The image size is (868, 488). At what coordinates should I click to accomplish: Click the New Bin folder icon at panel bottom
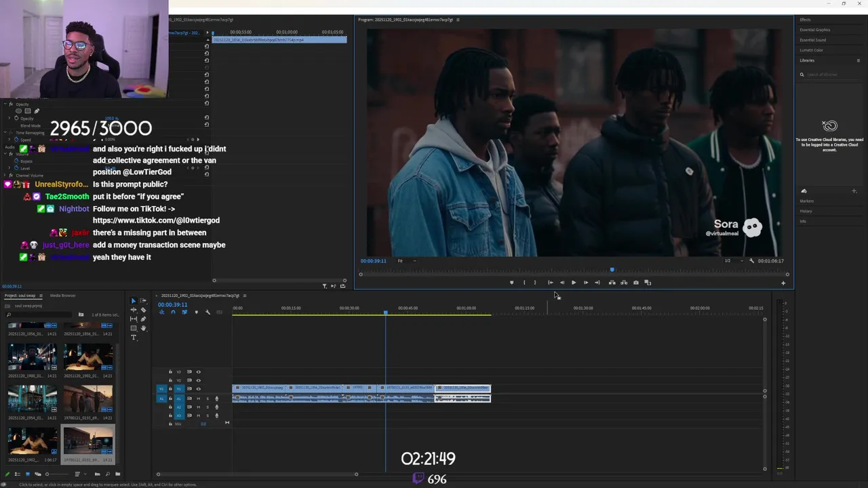(118, 474)
